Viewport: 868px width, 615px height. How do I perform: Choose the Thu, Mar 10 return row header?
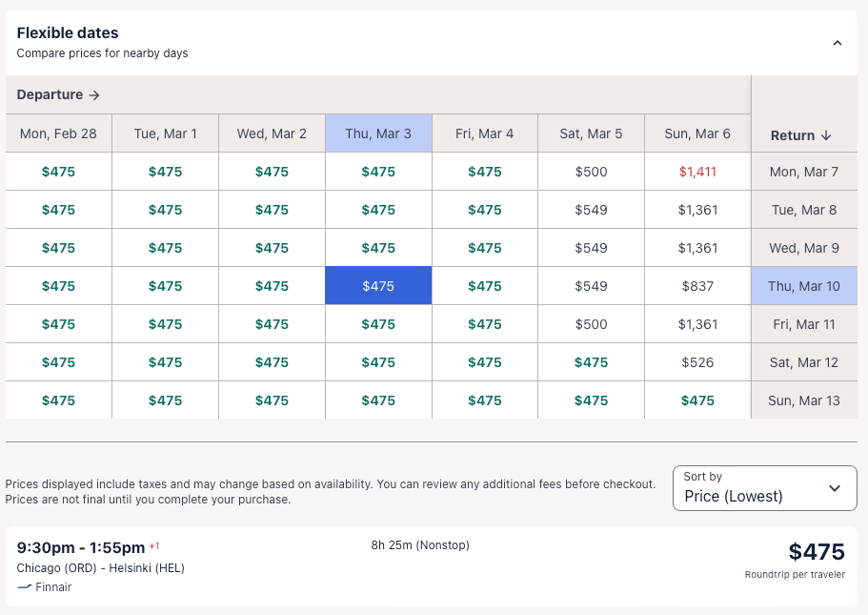(804, 286)
